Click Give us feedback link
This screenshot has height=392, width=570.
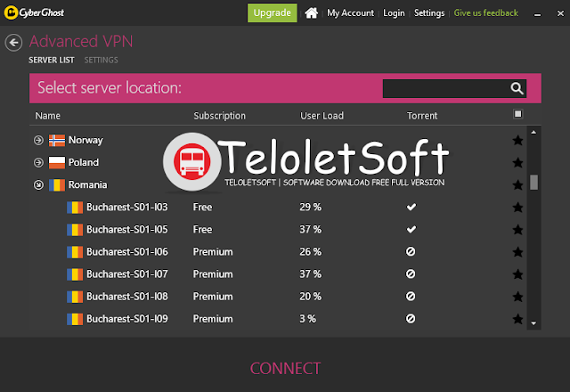click(x=485, y=13)
